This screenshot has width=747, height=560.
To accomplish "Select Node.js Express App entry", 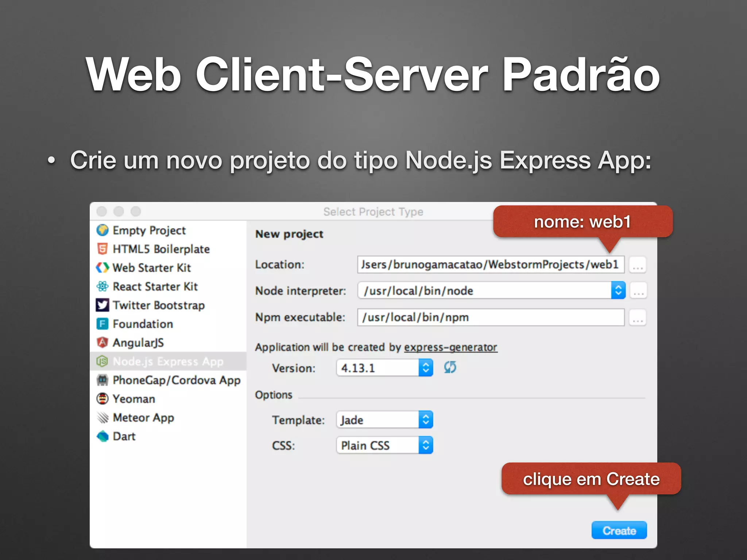I will [168, 361].
